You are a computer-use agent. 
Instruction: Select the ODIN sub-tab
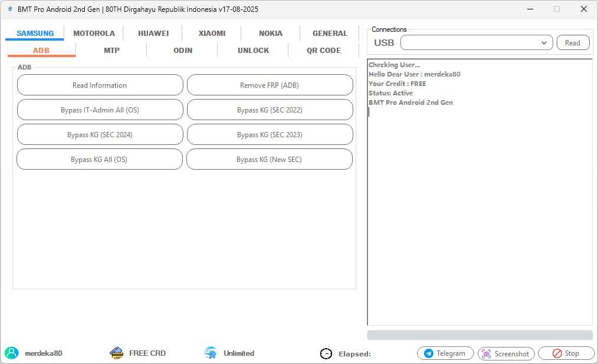[x=183, y=50]
